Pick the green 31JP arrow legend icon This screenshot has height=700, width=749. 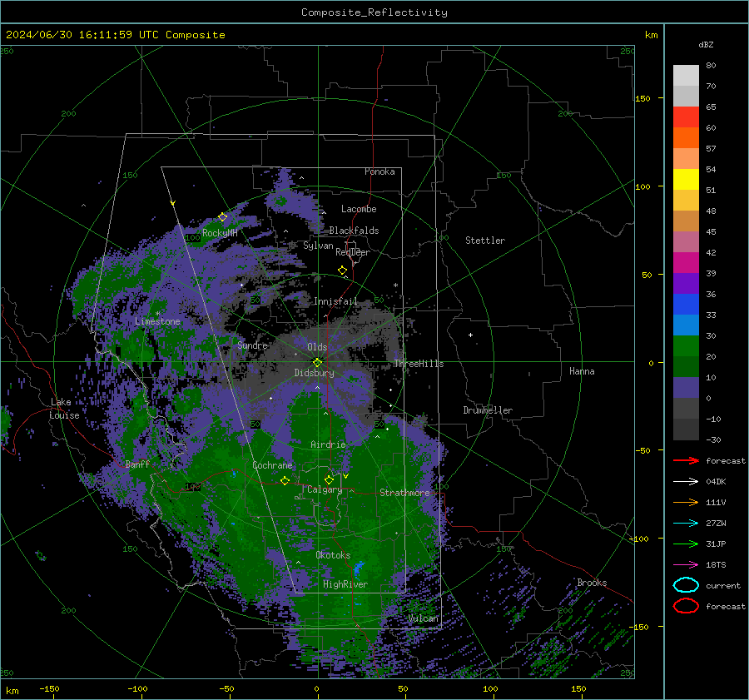point(686,544)
